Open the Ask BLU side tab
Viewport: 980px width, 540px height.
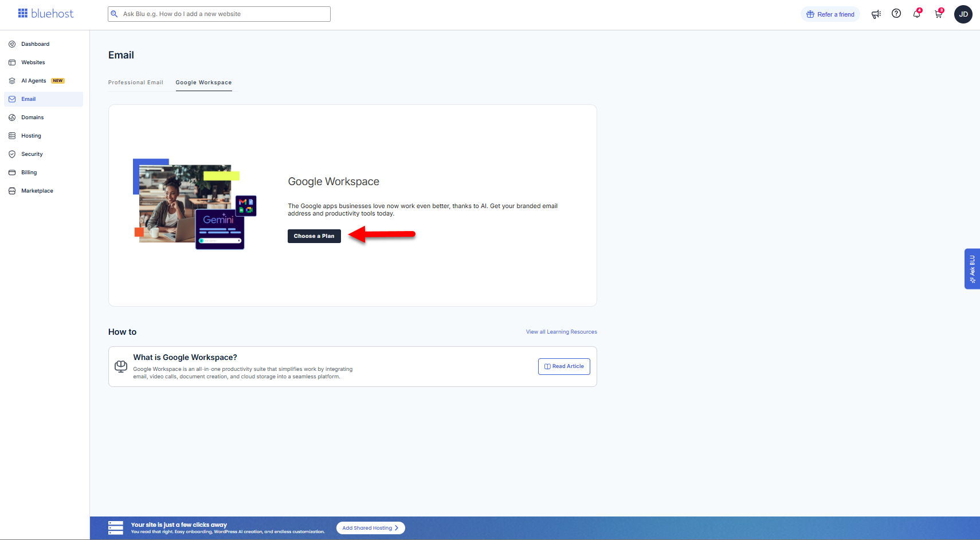click(x=972, y=269)
